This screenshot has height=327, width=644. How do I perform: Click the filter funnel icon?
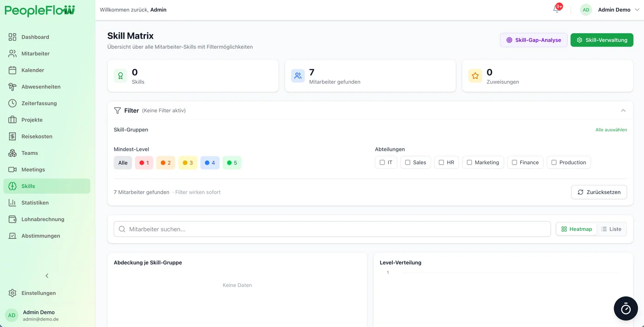tap(117, 110)
